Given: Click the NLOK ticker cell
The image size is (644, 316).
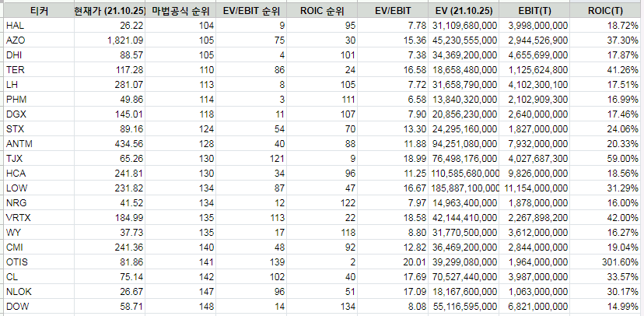Looking at the screenshot, I should [x=39, y=292].
